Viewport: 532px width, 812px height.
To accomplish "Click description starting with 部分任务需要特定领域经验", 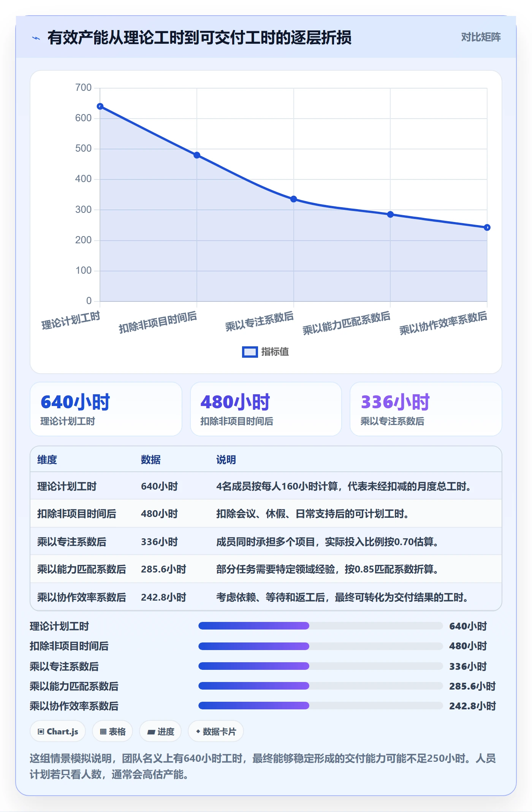I will [x=328, y=569].
